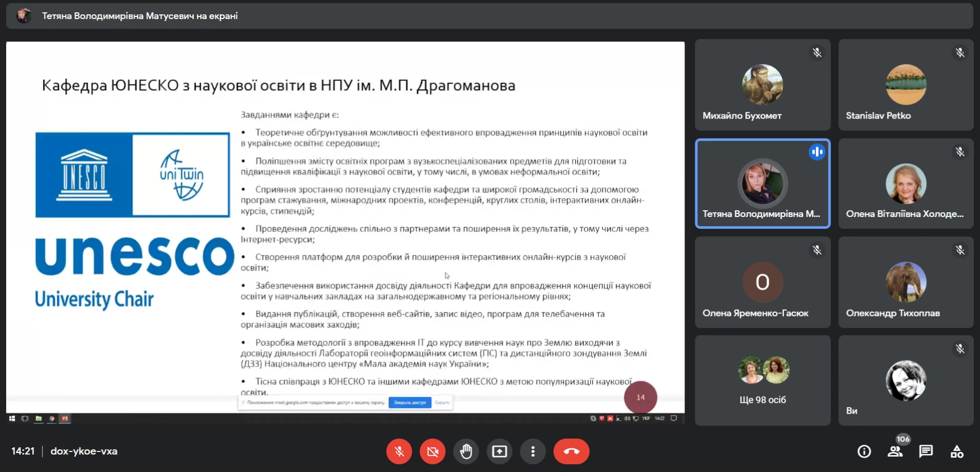The height and width of the screenshot is (472, 980).
Task: Select your own 'Ви' tile
Action: (x=906, y=381)
